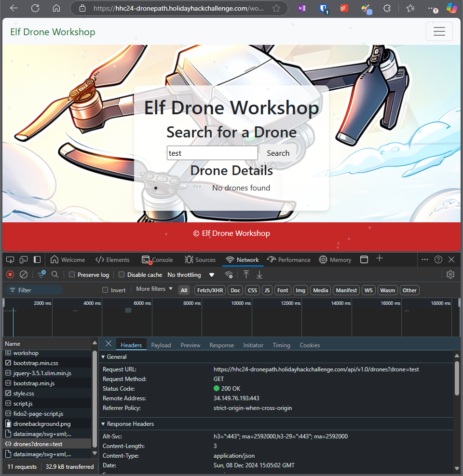Viewport: 463px width, 476px height.
Task: Click the drone search text field
Action: coord(212,153)
